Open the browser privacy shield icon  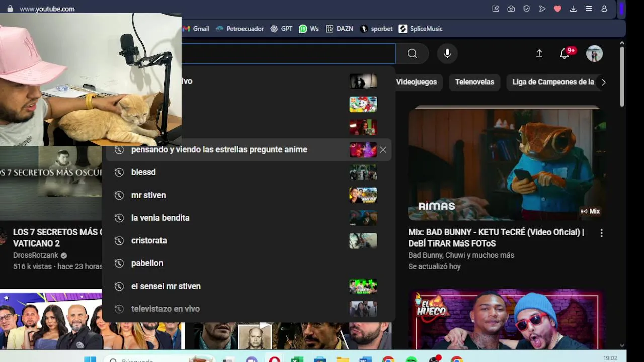click(527, 9)
